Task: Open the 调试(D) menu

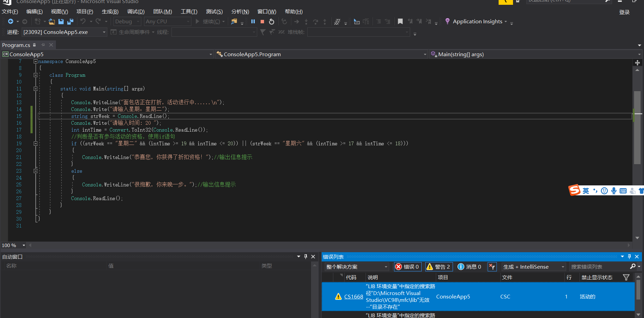Action: point(136,12)
